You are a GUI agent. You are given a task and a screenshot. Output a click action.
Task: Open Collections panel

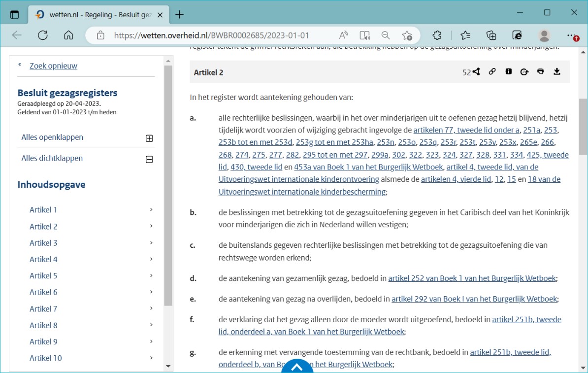click(491, 35)
